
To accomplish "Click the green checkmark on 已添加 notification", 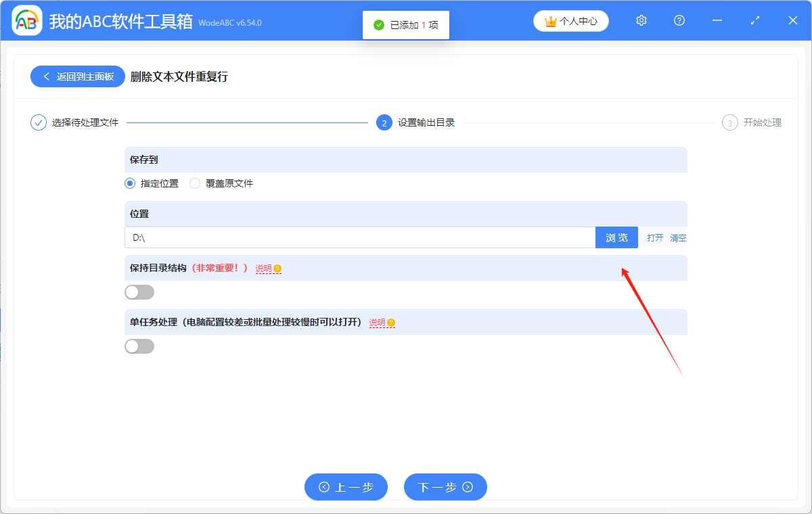I will (377, 25).
